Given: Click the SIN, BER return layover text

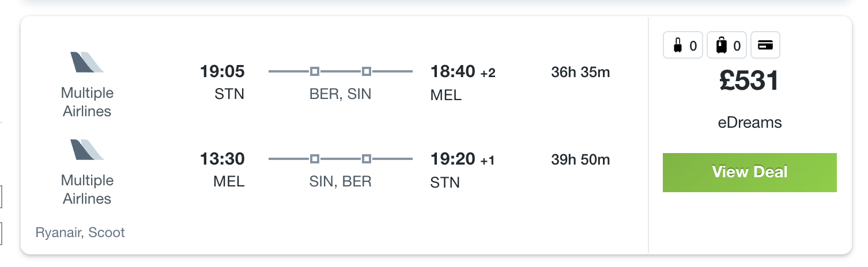Looking at the screenshot, I should click(341, 182).
